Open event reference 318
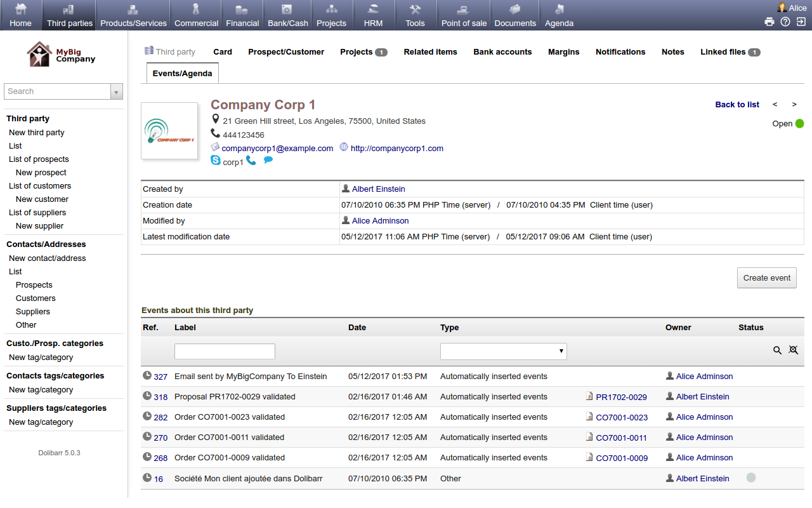This screenshot has height=508, width=812. point(160,398)
